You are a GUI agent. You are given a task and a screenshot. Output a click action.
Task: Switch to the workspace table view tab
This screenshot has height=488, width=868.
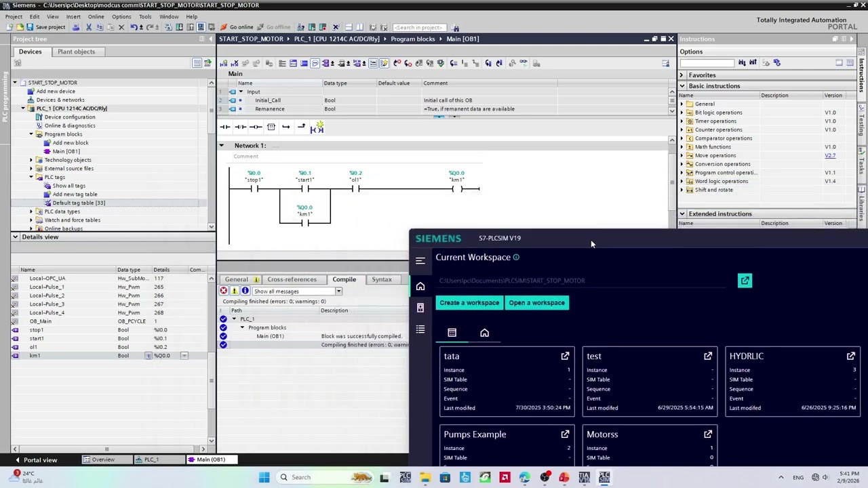tap(452, 333)
